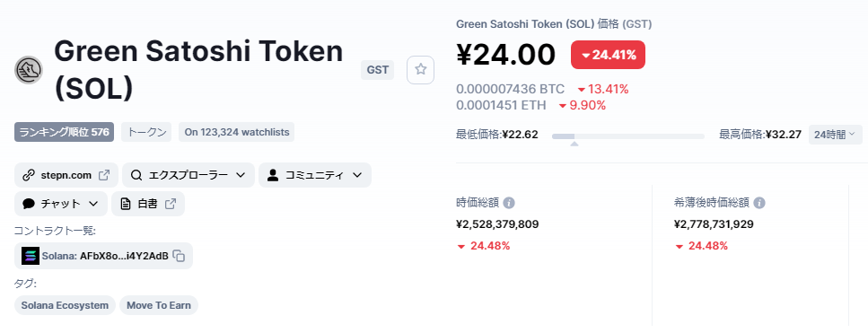Open info icon next to 時価総額

(x=509, y=203)
